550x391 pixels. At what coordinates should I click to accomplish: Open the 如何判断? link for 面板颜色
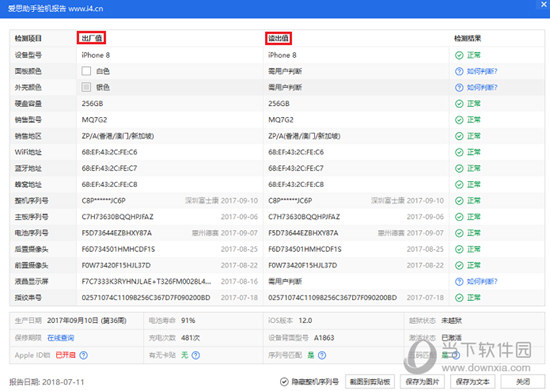[x=482, y=72]
